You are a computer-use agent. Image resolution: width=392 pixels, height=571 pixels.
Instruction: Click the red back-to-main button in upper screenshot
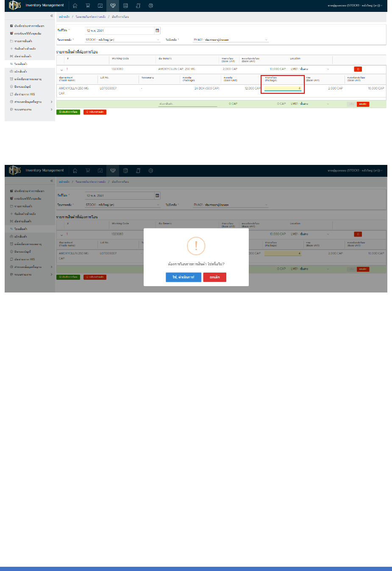pyautogui.click(x=95, y=112)
